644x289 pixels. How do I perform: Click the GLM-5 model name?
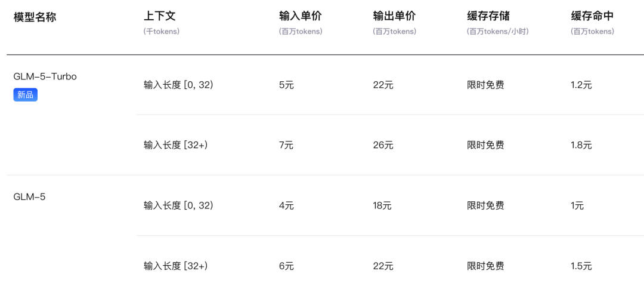29,197
